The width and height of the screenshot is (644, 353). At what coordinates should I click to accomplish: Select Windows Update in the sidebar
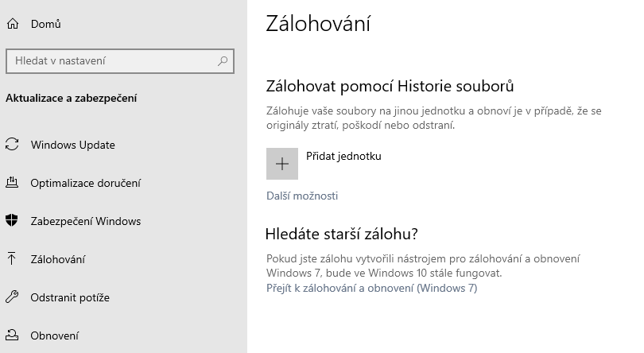pyautogui.click(x=72, y=145)
